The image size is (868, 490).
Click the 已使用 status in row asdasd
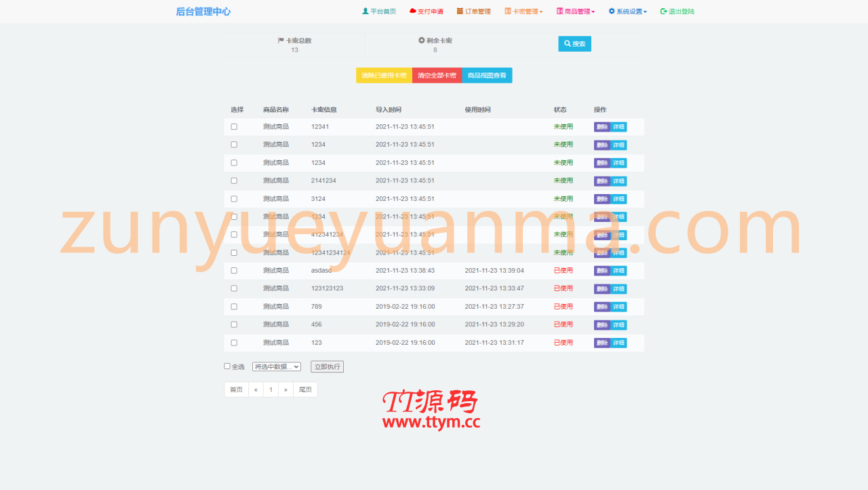coord(564,270)
